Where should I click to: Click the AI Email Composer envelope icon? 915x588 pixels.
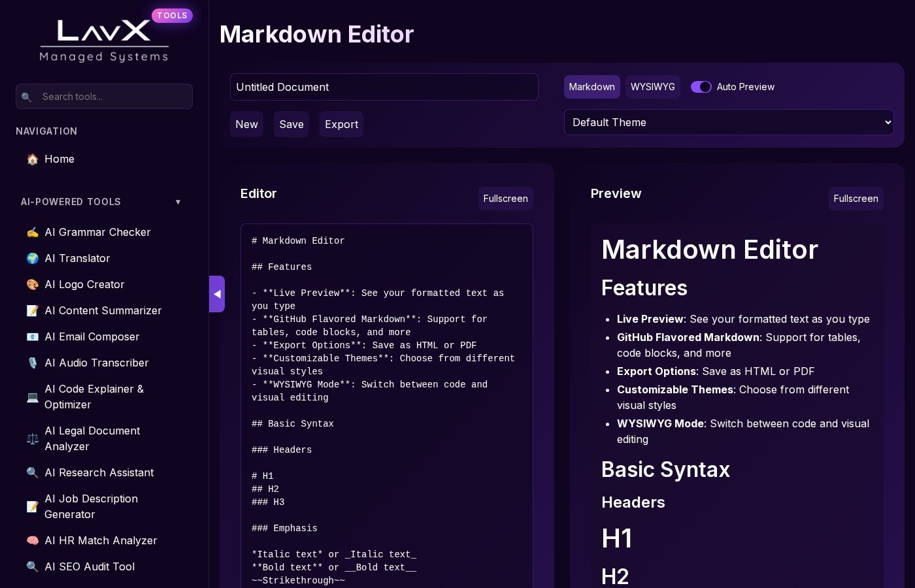click(x=32, y=337)
